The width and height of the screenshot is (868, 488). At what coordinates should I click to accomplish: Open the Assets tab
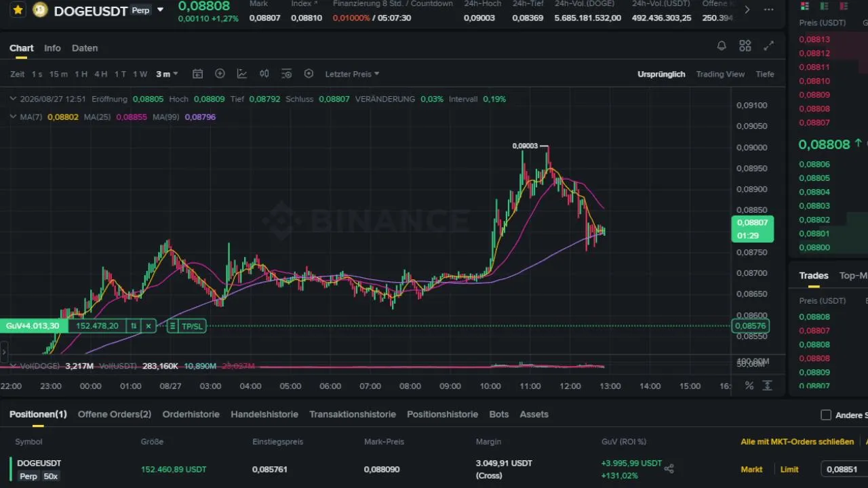(534, 414)
